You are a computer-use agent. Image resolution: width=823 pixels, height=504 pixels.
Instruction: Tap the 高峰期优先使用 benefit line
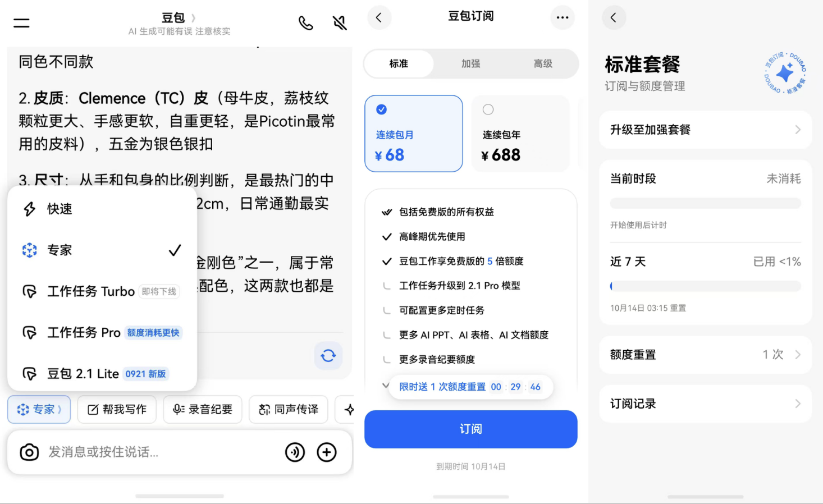click(x=432, y=237)
